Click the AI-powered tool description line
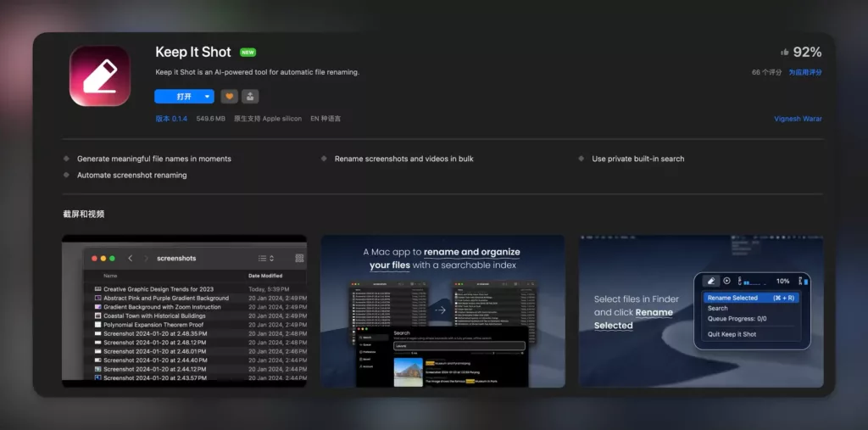 click(258, 72)
